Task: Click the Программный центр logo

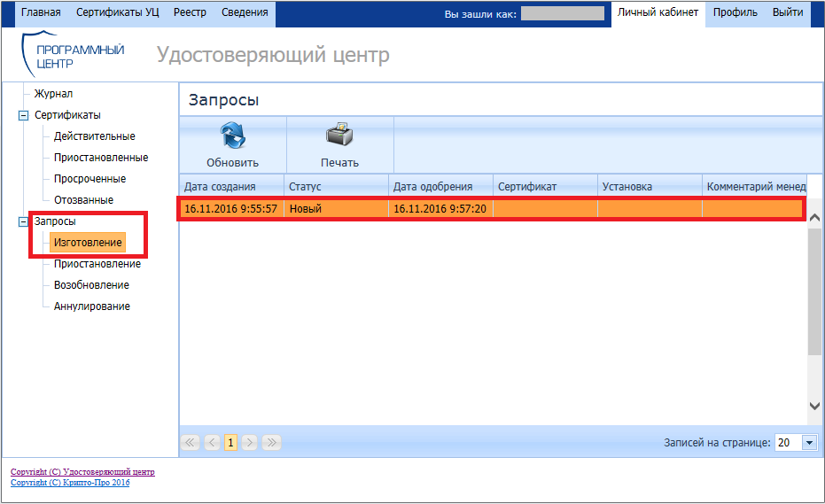Action: click(74, 56)
